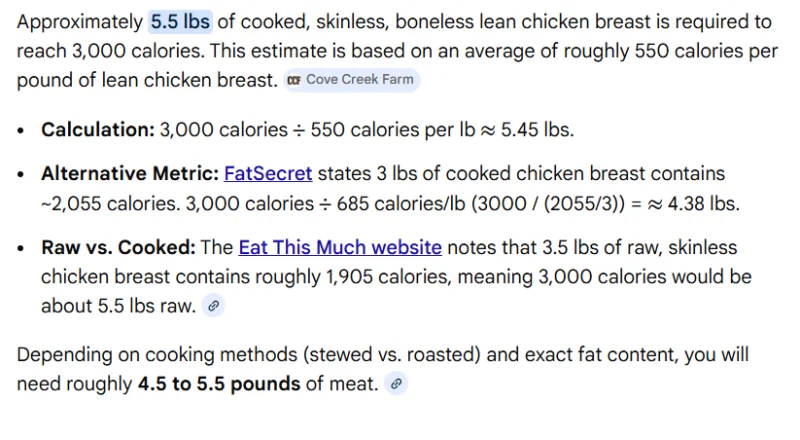
Task: Click the bullet point beside Raw vs. Cooked
Action: click(x=20, y=249)
